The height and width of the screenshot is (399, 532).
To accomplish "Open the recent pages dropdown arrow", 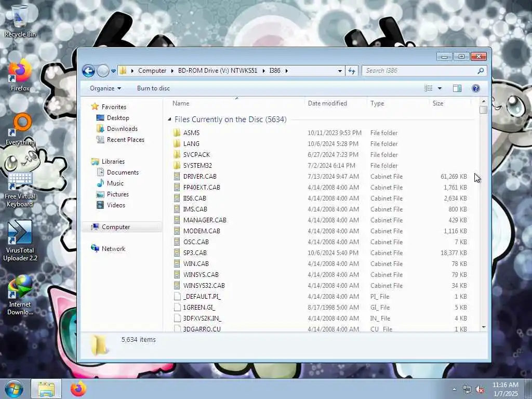I will 113,71.
